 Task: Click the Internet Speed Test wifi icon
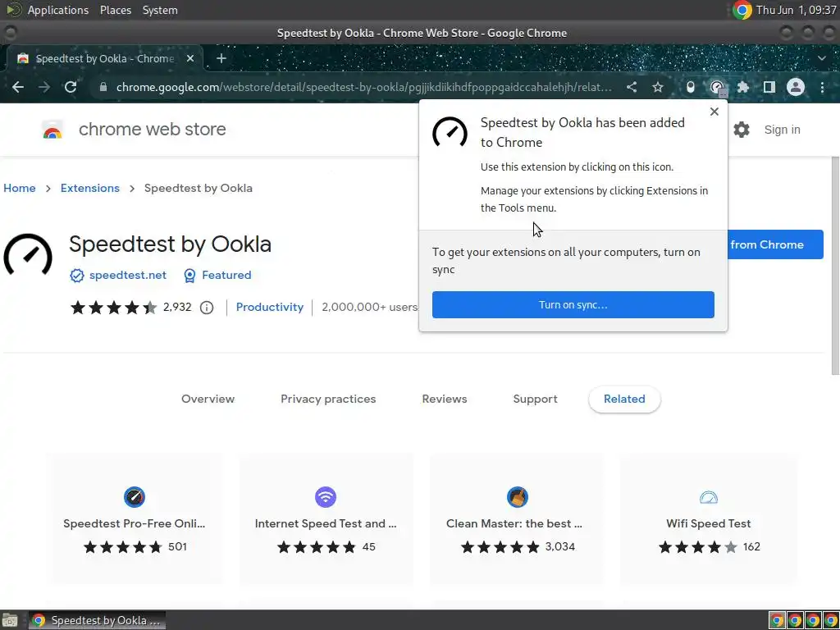point(326,497)
